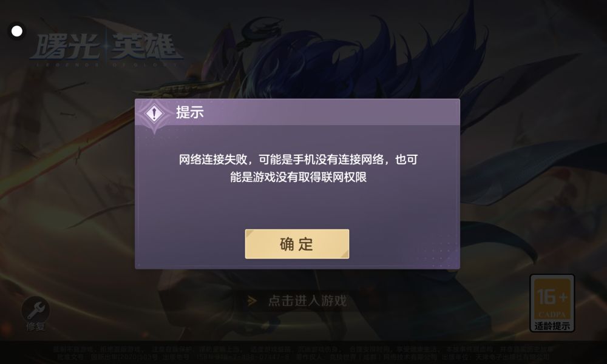607x364 pixels.
Task: Tap the white floating dot button
Action: coord(17,32)
